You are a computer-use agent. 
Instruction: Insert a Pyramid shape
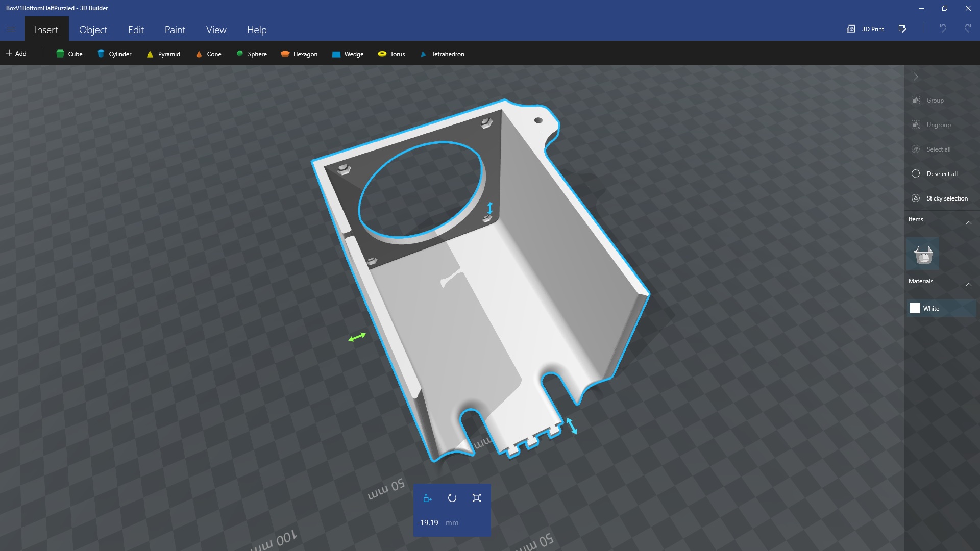pos(163,54)
